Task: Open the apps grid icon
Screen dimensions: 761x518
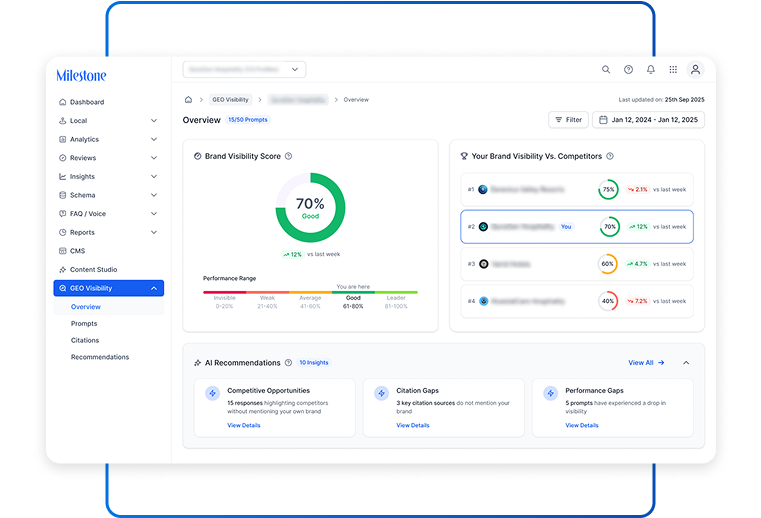Action: click(673, 69)
